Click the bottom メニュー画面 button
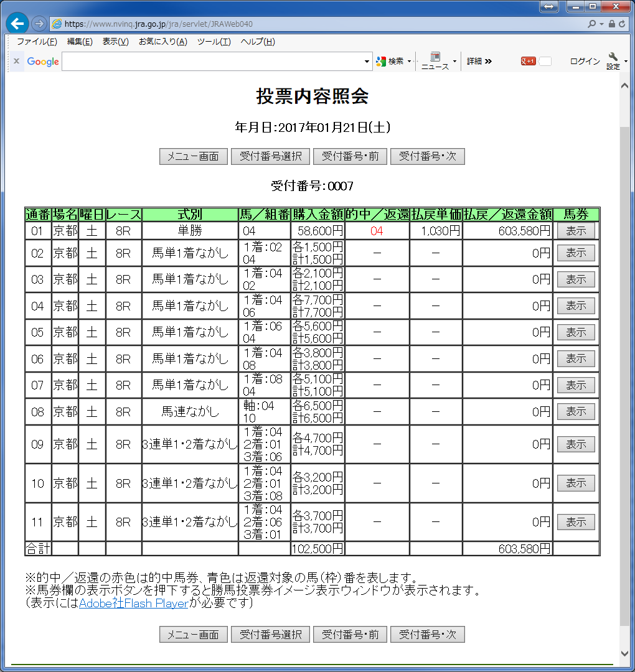The height and width of the screenshot is (672, 635). coord(194,634)
